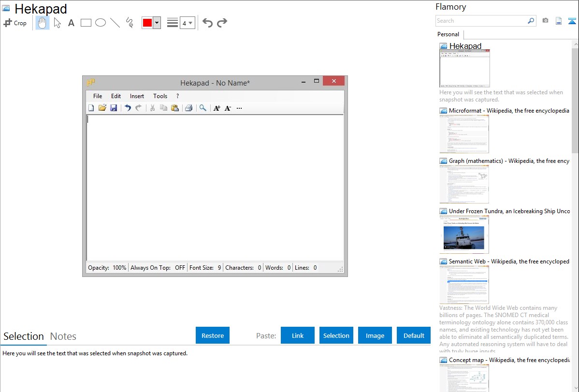The height and width of the screenshot is (392, 579).
Task: Click Hekapad Cut scissors icon
Action: click(x=152, y=108)
